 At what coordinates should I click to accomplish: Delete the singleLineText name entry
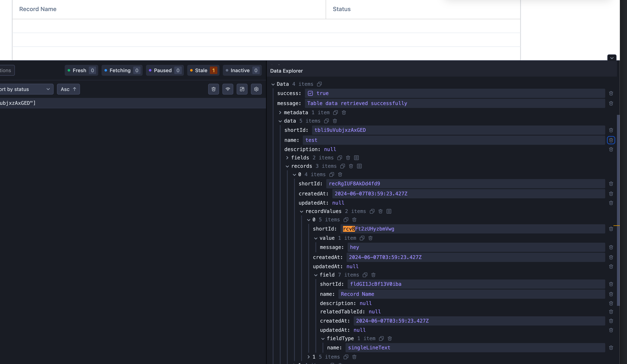(611, 348)
